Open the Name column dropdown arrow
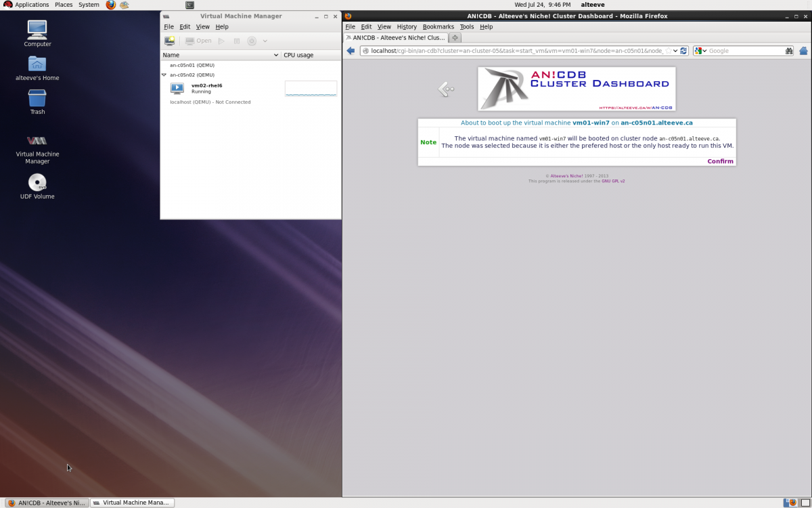The width and height of the screenshot is (812, 508). tap(275, 55)
